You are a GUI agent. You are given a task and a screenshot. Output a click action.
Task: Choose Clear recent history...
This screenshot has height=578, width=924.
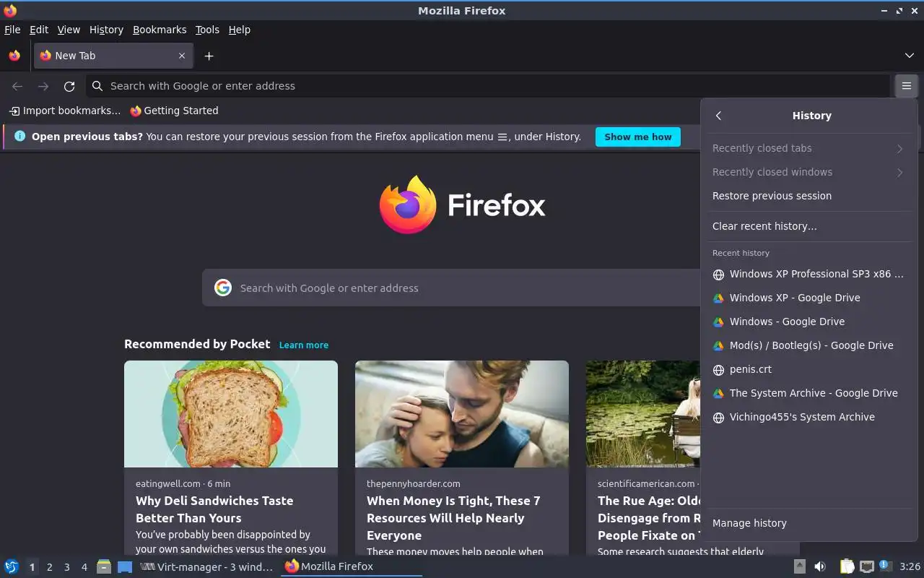tap(809, 226)
